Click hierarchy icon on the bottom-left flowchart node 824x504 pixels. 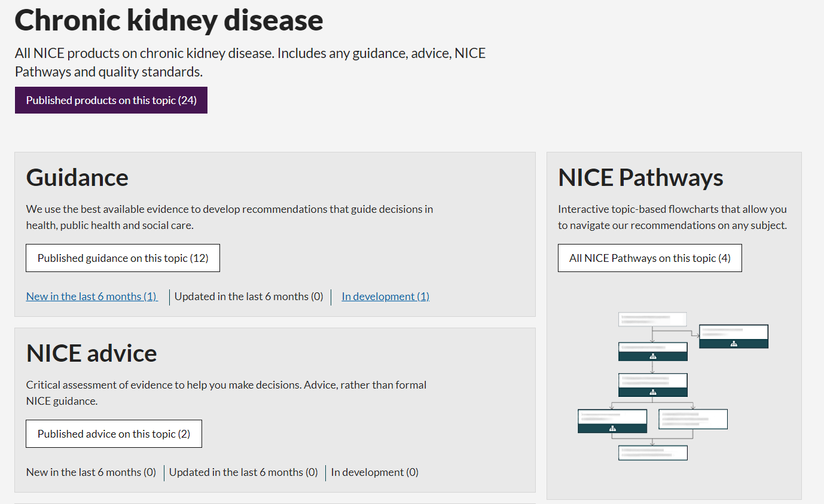pyautogui.click(x=612, y=428)
